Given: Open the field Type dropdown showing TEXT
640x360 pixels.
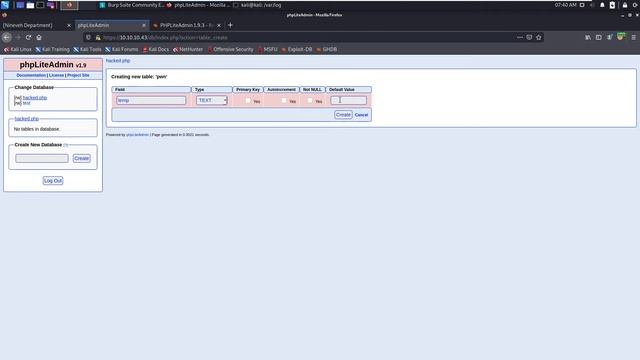Looking at the screenshot, I should (x=211, y=100).
